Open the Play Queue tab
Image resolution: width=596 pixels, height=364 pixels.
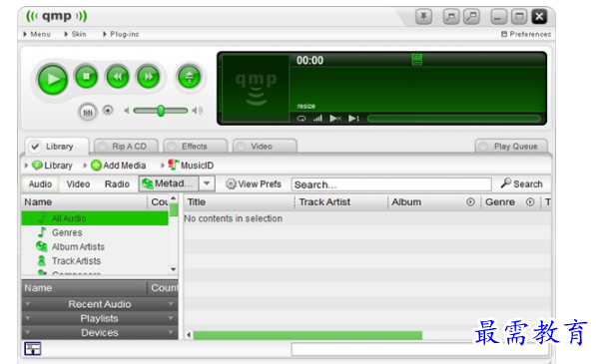pos(511,147)
